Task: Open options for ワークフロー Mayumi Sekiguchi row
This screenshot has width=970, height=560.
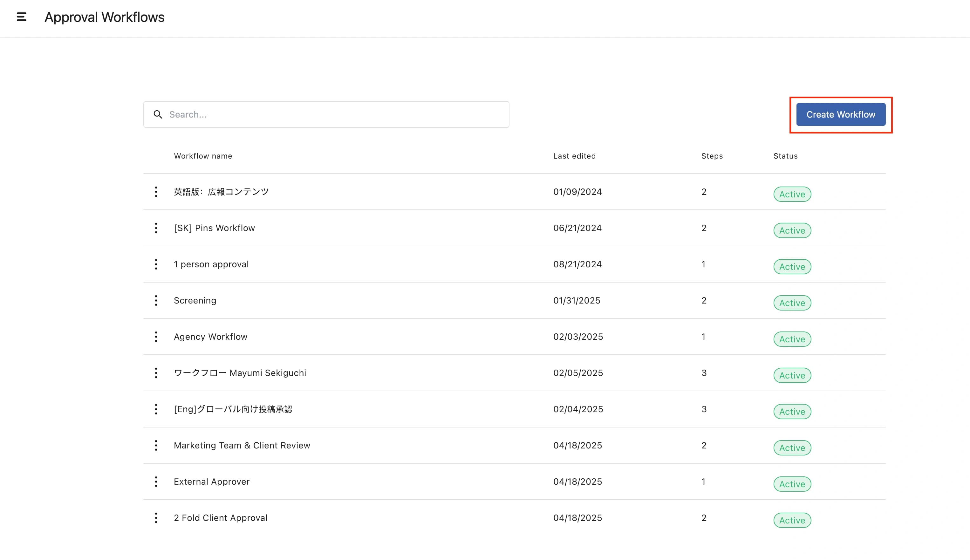Action: (x=156, y=373)
